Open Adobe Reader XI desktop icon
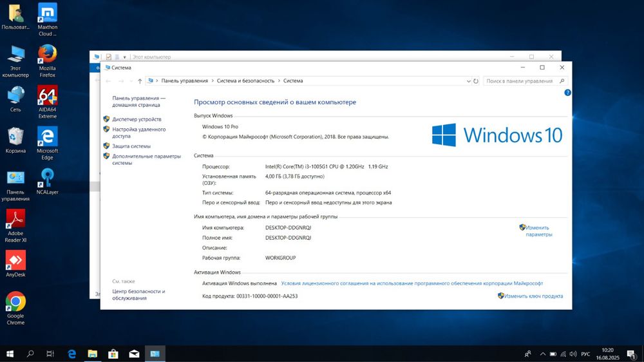Viewport: 644px width, 362px height. click(15, 225)
